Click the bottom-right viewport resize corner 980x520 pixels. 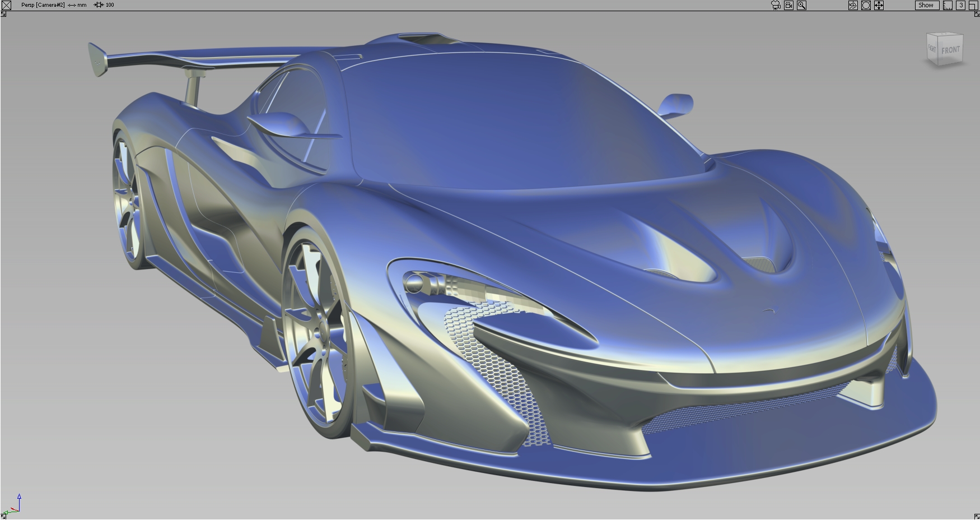(977, 516)
